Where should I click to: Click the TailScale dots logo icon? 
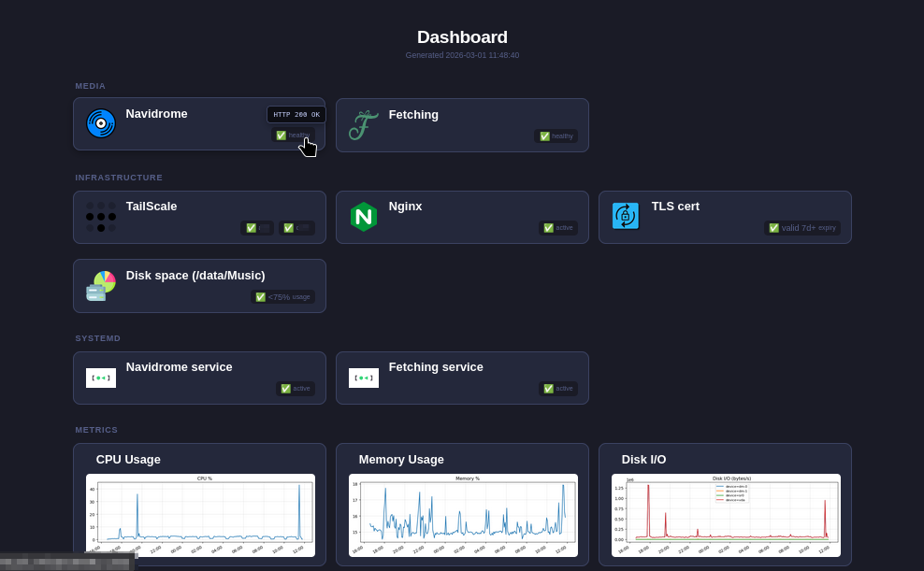[x=101, y=217]
